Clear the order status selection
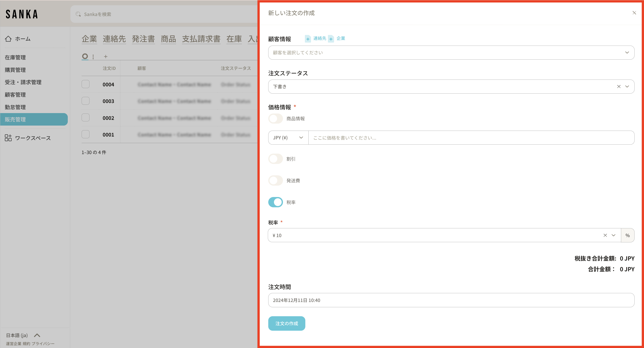Image resolution: width=644 pixels, height=348 pixels. coord(619,86)
